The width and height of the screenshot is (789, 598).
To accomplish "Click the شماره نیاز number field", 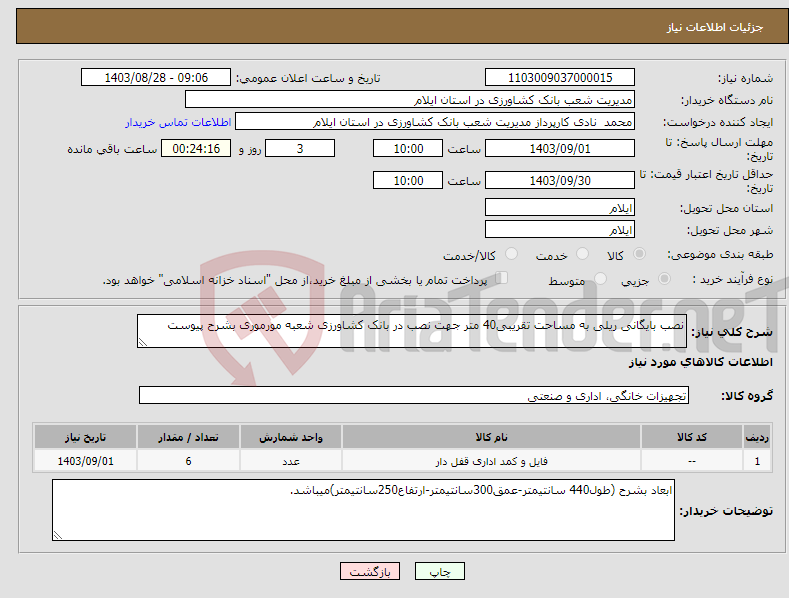I will point(560,78).
